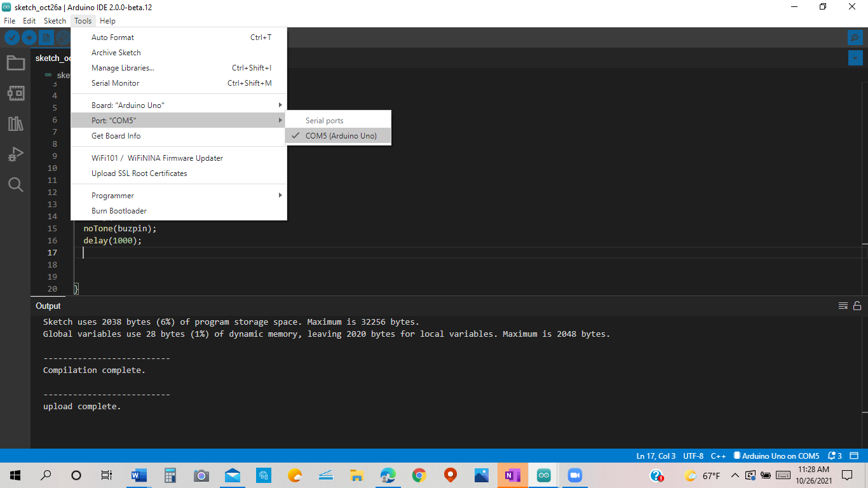This screenshot has width=868, height=488.
Task: Open the board selector dropdown arrow
Action: tap(855, 58)
